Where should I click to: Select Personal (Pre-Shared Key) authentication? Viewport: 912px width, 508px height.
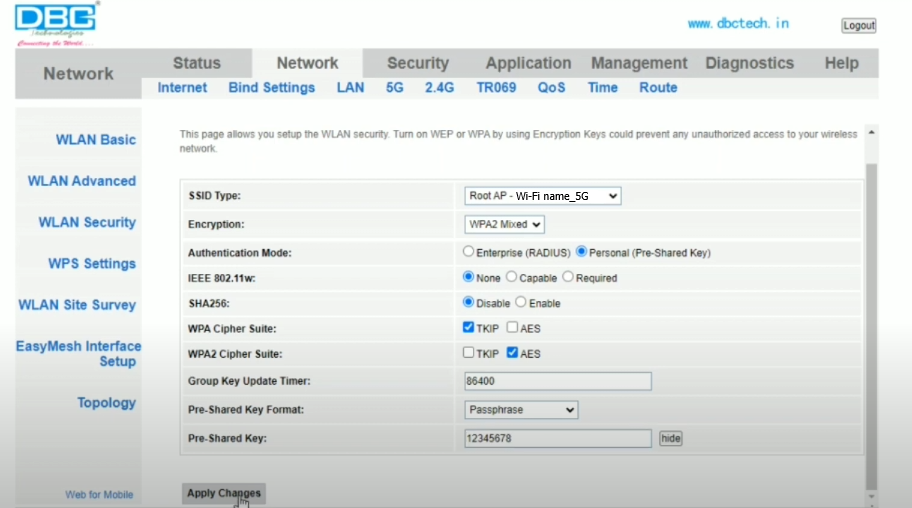pyautogui.click(x=581, y=251)
